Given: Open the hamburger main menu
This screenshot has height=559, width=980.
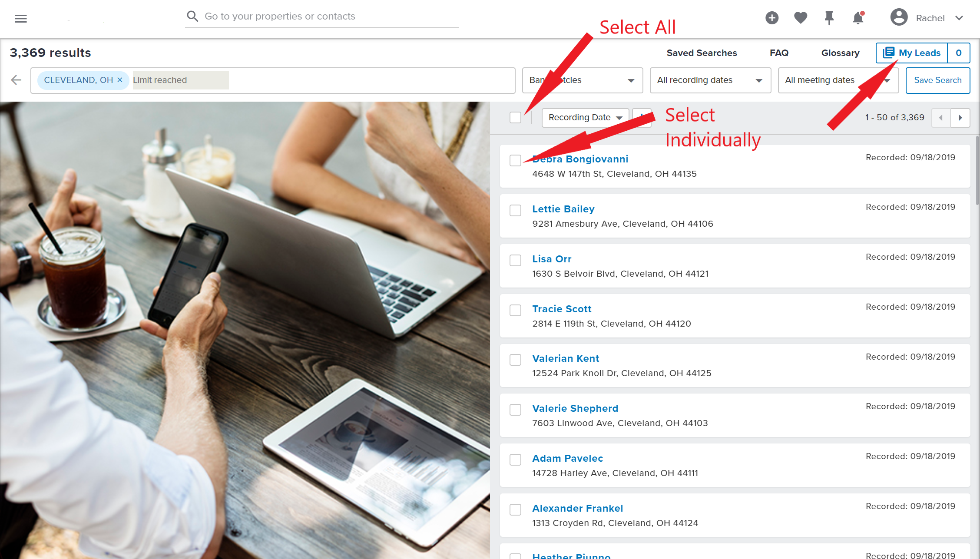Looking at the screenshot, I should 21,18.
